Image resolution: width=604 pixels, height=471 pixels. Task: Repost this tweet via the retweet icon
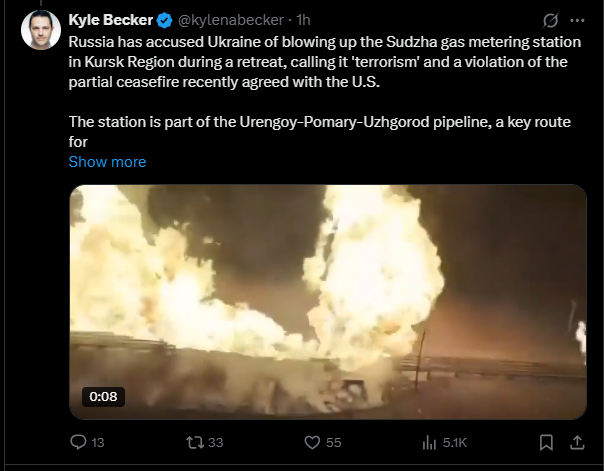pos(195,442)
